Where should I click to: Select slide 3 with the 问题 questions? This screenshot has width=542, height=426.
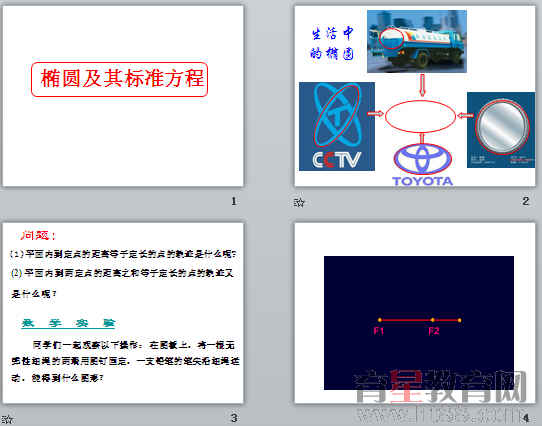pyautogui.click(x=123, y=313)
